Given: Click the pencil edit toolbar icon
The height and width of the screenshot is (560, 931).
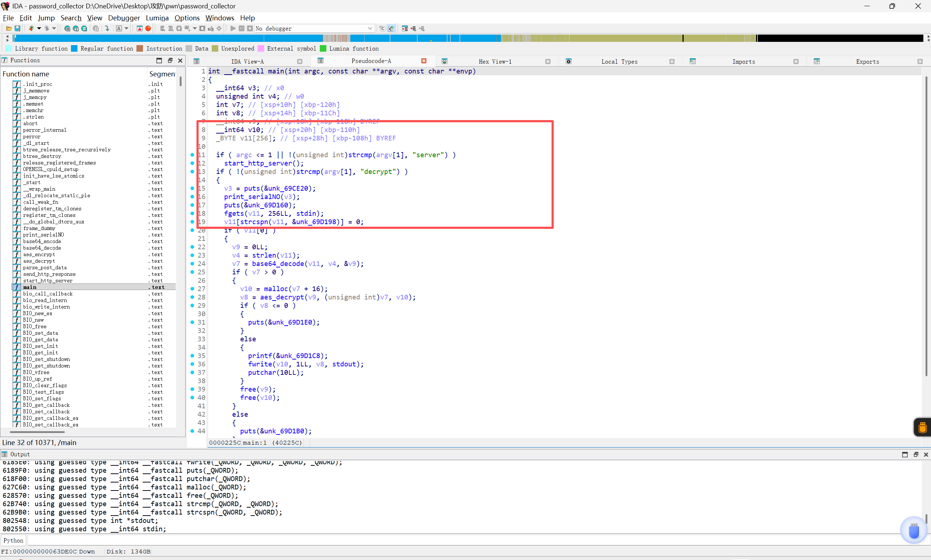Looking at the screenshot, I should (211, 28).
